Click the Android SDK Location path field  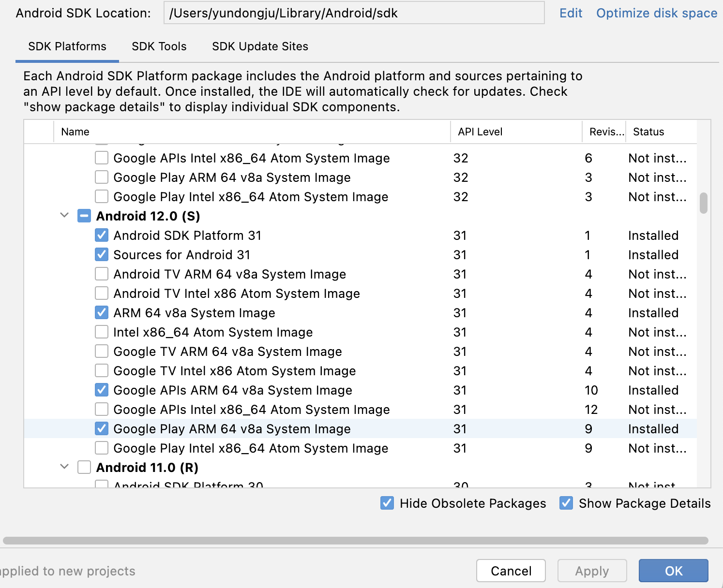tap(354, 13)
